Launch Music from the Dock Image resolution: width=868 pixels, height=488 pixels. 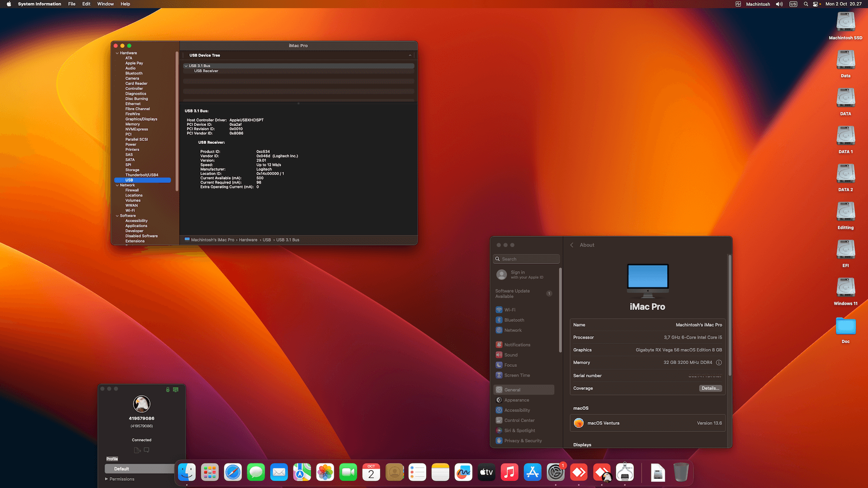click(509, 472)
